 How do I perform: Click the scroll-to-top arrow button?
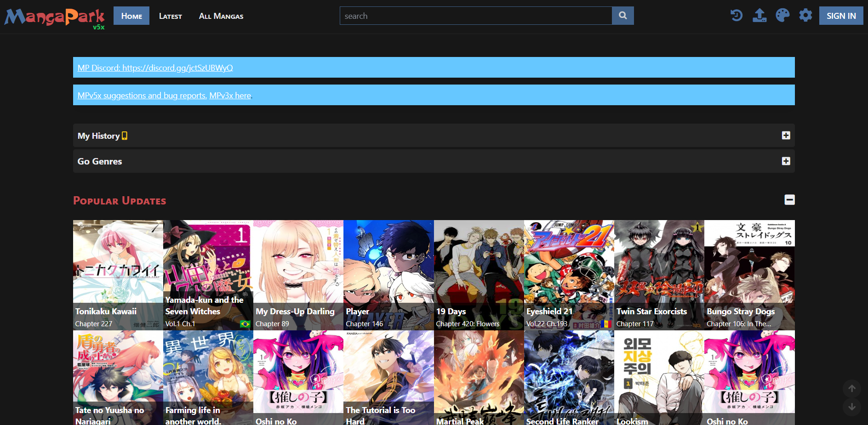click(x=852, y=388)
